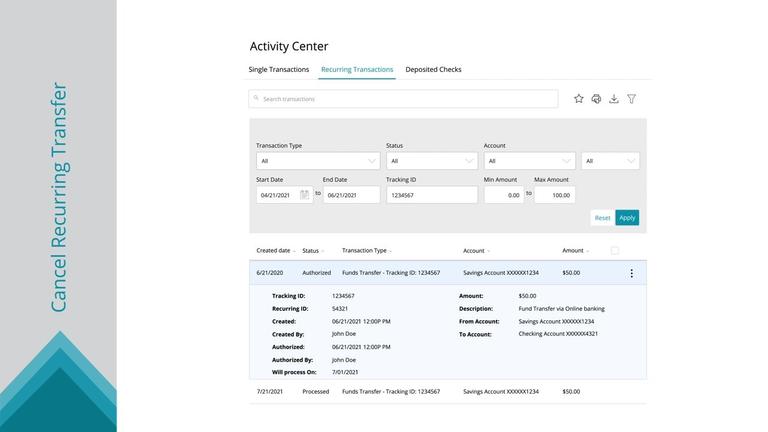Sort by the Amount column header
The height and width of the screenshot is (432, 768).
[575, 250]
